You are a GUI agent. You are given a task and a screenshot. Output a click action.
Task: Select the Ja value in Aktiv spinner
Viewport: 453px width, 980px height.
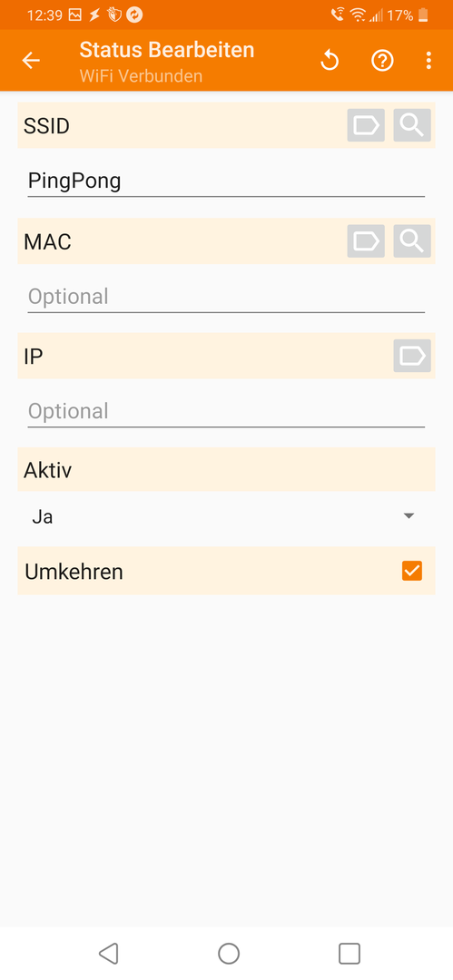[43, 517]
